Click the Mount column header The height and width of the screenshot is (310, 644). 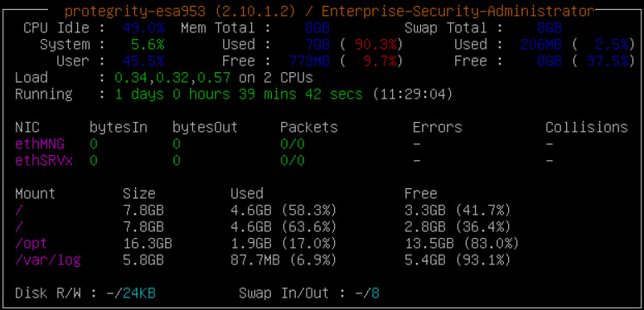pyautogui.click(x=36, y=193)
